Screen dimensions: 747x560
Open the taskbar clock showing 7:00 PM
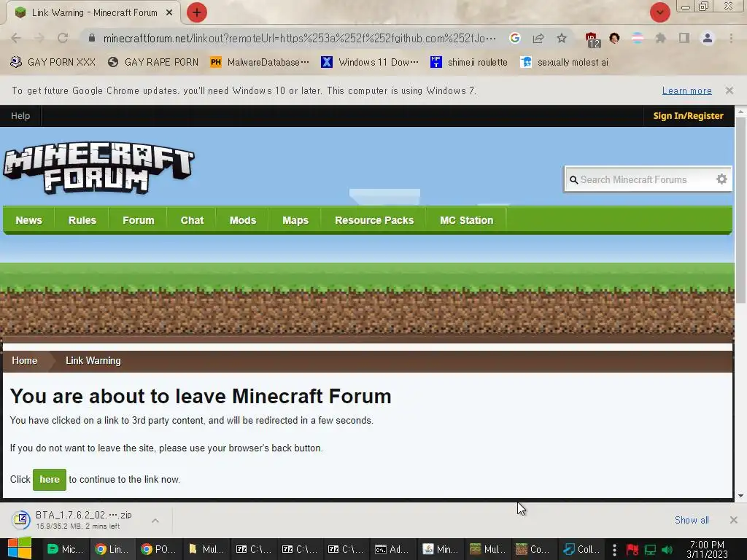pyautogui.click(x=707, y=549)
